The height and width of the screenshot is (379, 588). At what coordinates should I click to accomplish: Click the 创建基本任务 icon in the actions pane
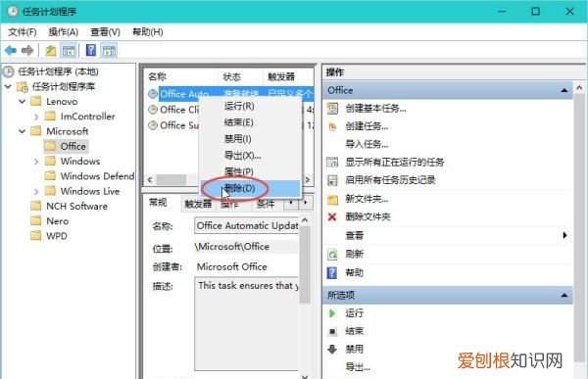[x=332, y=109]
